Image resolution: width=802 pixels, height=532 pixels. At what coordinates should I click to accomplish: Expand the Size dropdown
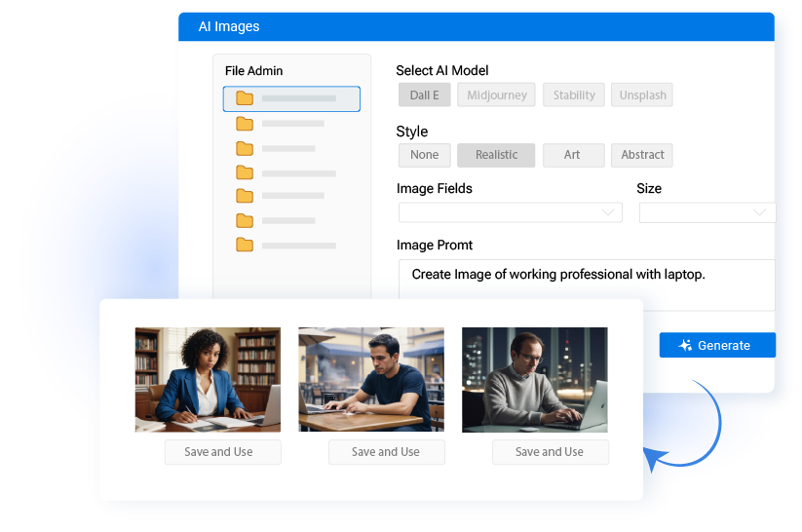pyautogui.click(x=707, y=212)
